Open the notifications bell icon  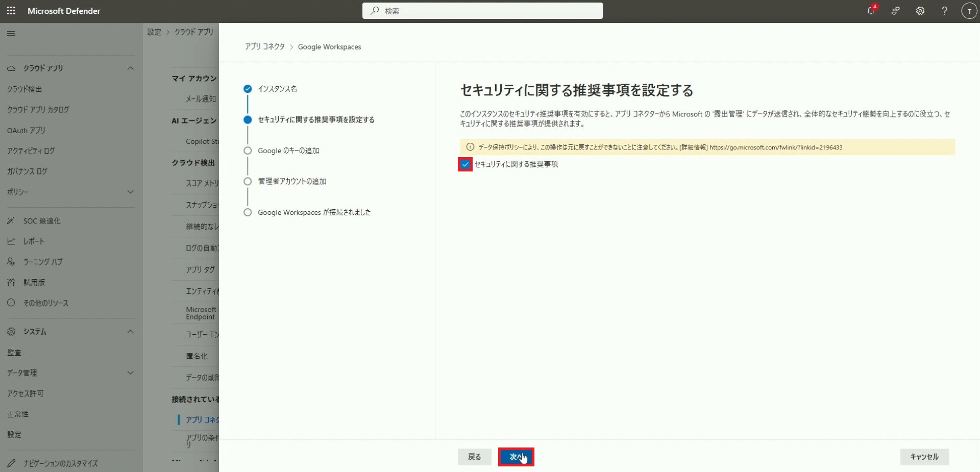point(871,11)
